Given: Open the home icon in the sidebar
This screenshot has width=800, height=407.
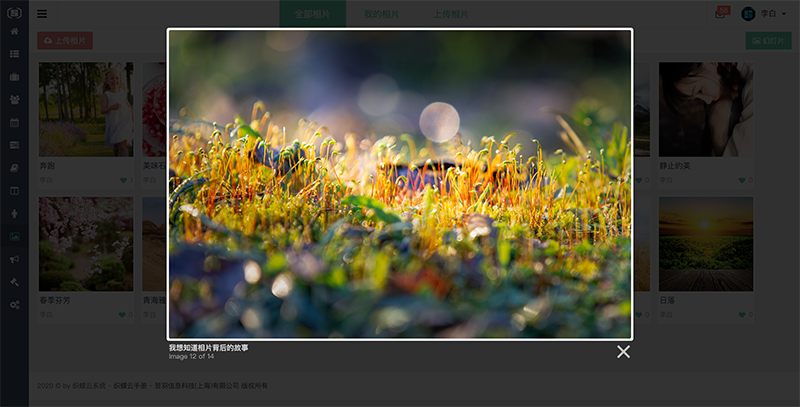Looking at the screenshot, I should point(14,31).
